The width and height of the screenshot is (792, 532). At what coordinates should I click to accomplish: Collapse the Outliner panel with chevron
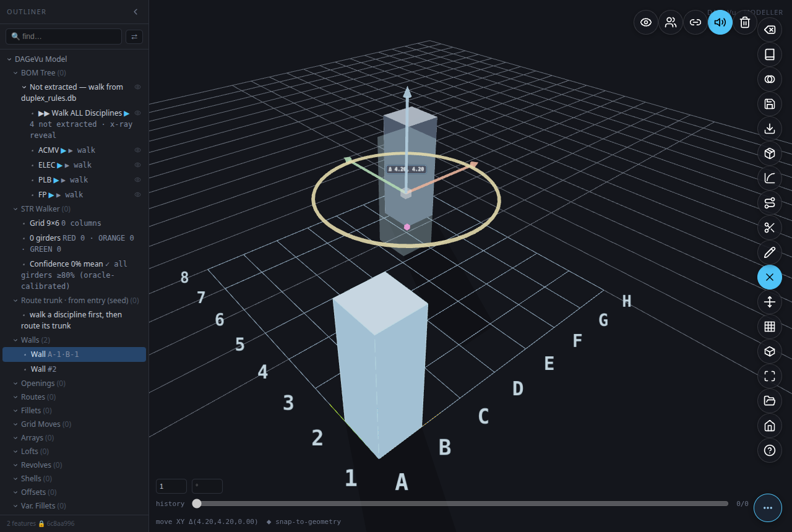pyautogui.click(x=136, y=12)
